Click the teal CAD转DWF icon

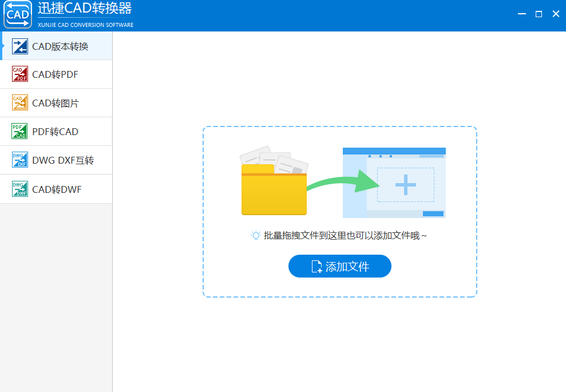coord(20,189)
